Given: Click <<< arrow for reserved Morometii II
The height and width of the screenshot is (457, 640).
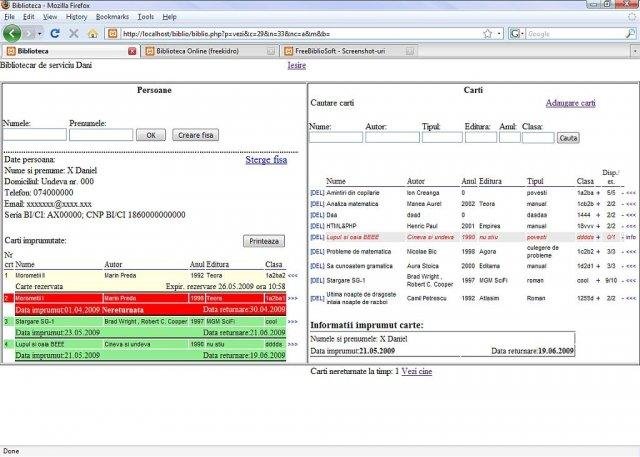Looking at the screenshot, I should click(293, 275).
